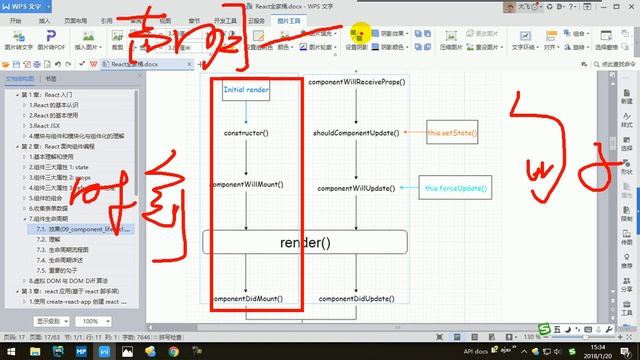The width and height of the screenshot is (640, 360).
Task: Click the 推荐 lightbulb icon in right sidebar
Action: 627,261
